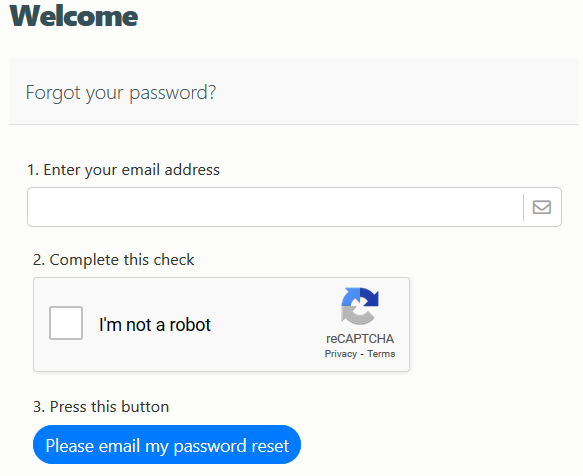583x476 pixels.
Task: Click the reCAPTCHA circular arrows logo
Action: (x=360, y=306)
